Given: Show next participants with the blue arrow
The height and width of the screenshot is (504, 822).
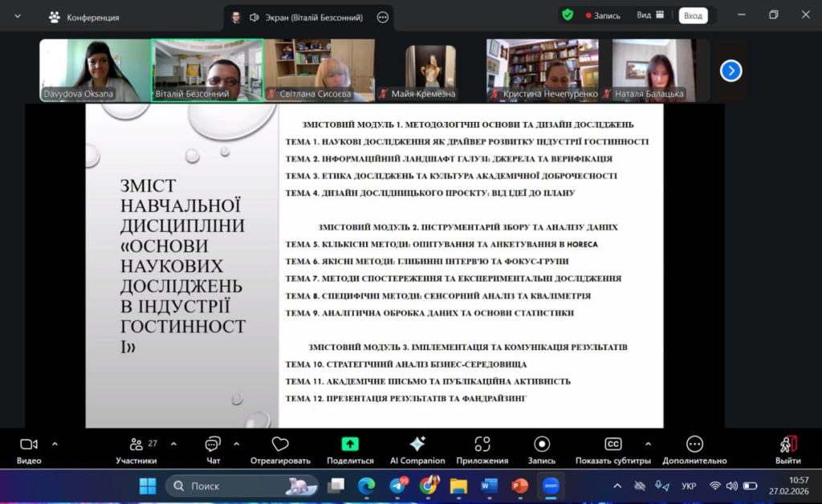Looking at the screenshot, I should pyautogui.click(x=730, y=71).
